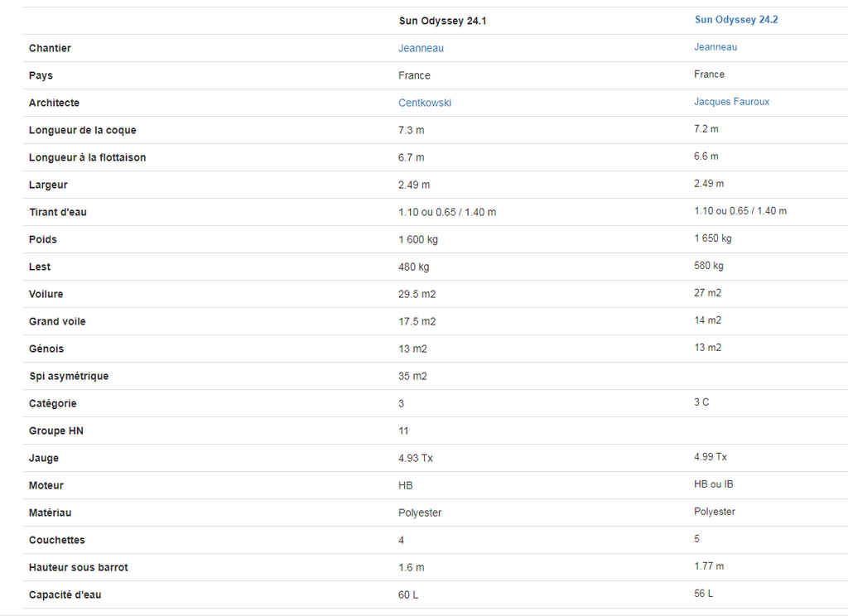The width and height of the screenshot is (848, 616).
Task: Click the HB ou IB engine value
Action: (x=714, y=484)
